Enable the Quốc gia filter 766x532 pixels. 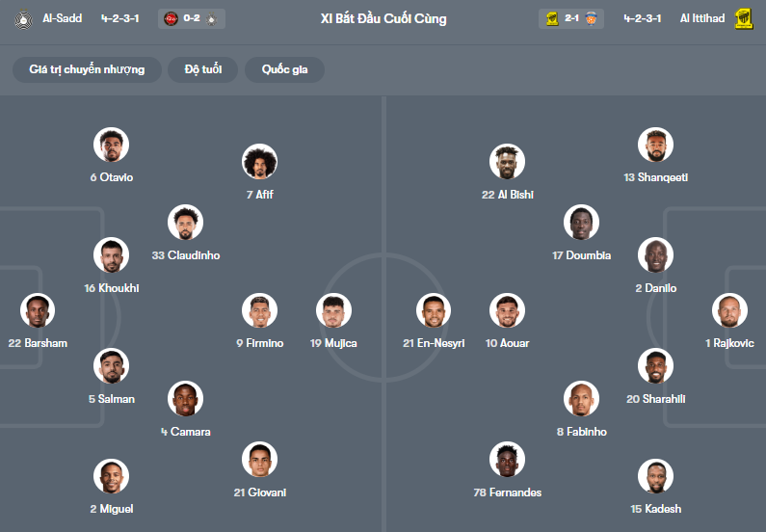[284, 69]
